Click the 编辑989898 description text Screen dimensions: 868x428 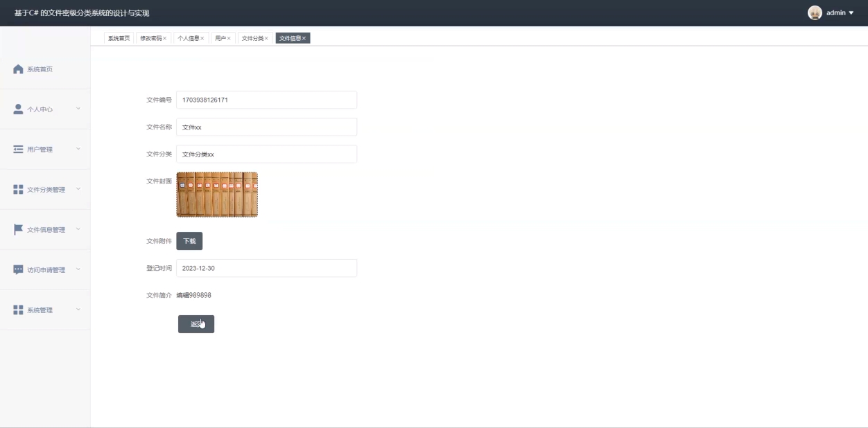[193, 295]
